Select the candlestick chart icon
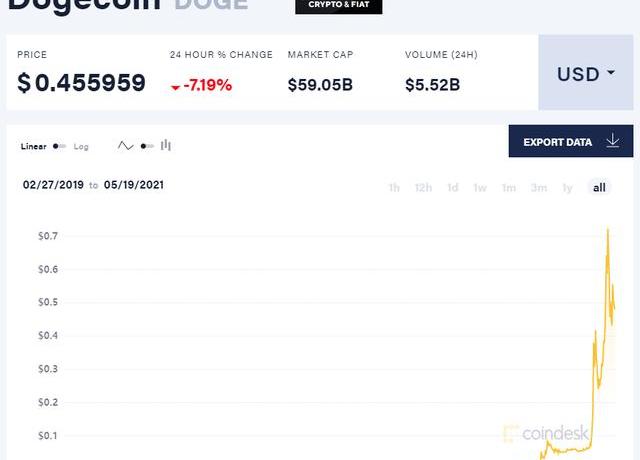This screenshot has width=640, height=460. [x=166, y=146]
